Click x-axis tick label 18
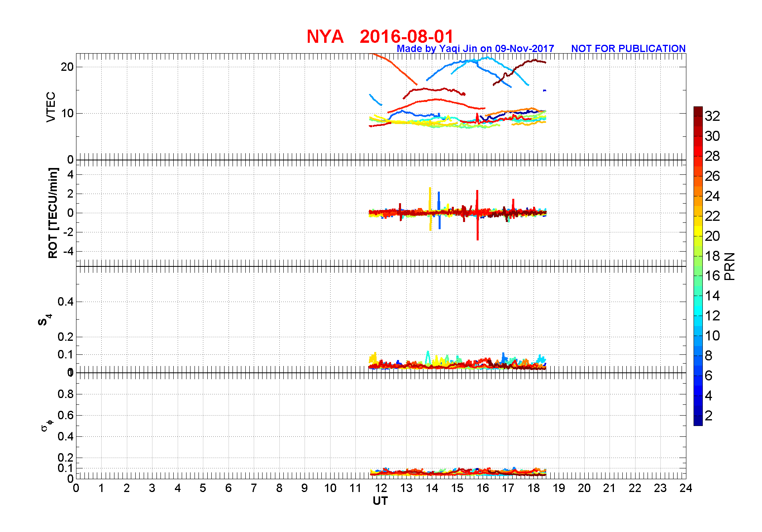Image resolution: width=762 pixels, height=532 pixels. pyautogui.click(x=533, y=488)
